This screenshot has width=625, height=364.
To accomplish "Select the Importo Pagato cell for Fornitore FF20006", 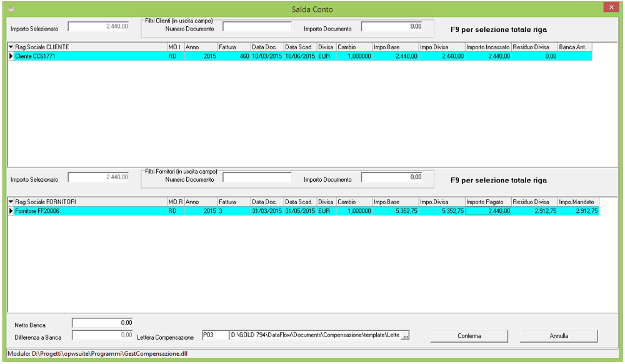I will pos(488,211).
